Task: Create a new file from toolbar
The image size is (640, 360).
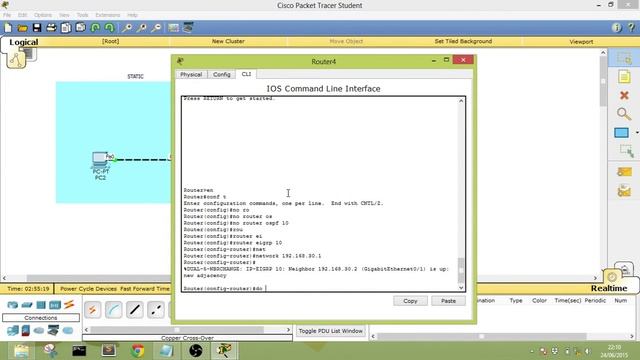Action: [8, 28]
